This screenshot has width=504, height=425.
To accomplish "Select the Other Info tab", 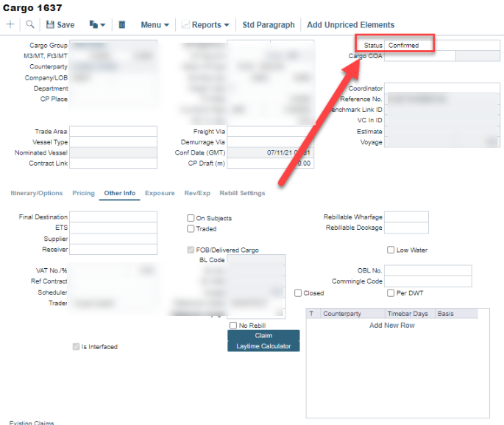I will click(120, 193).
